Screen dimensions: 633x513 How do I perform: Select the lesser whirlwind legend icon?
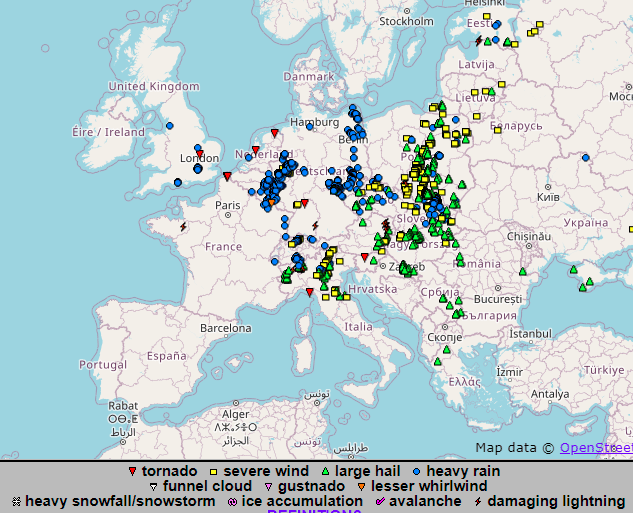[x=361, y=487]
